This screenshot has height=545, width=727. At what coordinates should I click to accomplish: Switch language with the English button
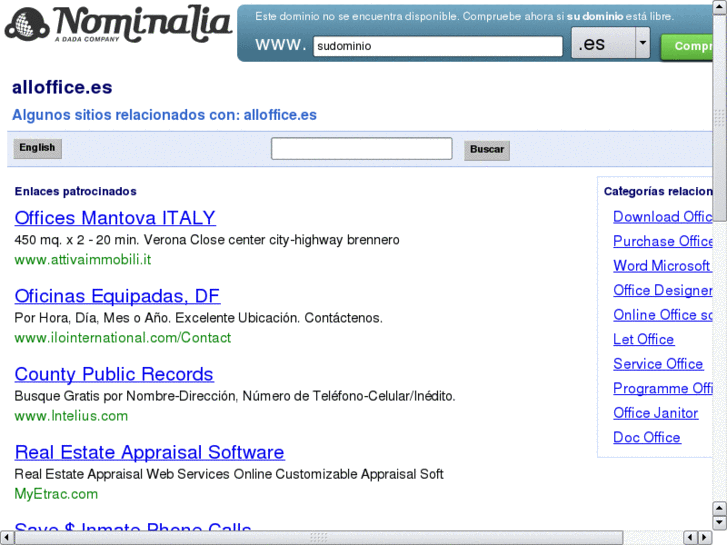pos(37,148)
